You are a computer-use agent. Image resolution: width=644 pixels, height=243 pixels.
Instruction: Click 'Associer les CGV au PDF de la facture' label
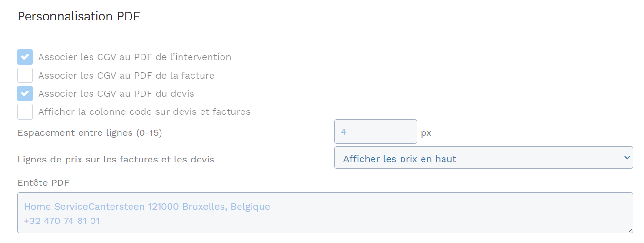pyautogui.click(x=126, y=75)
